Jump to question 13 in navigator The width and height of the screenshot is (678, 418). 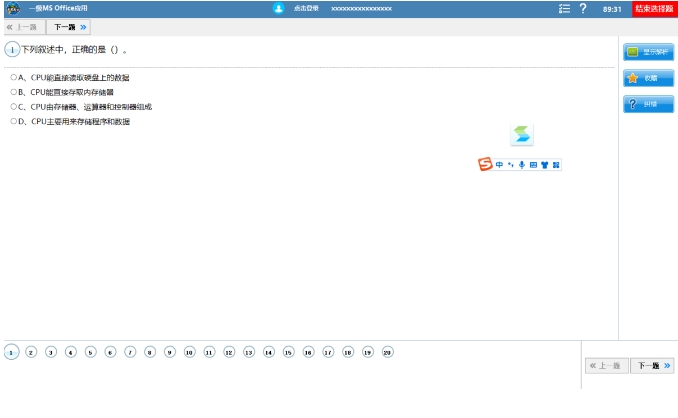tap(249, 352)
